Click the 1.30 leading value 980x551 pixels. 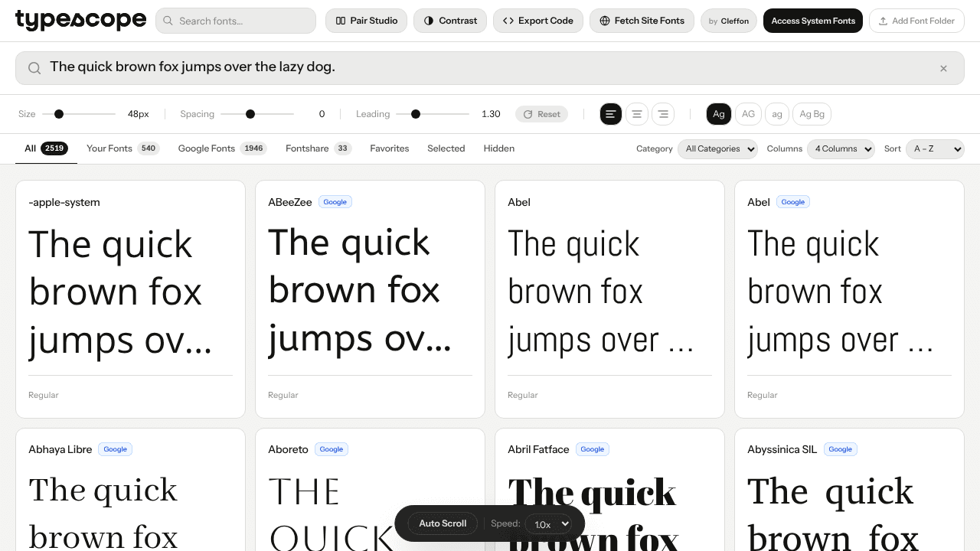(491, 114)
